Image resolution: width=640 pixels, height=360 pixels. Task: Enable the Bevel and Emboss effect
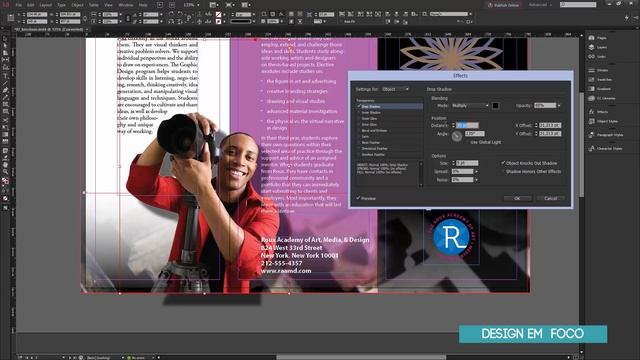tap(359, 131)
